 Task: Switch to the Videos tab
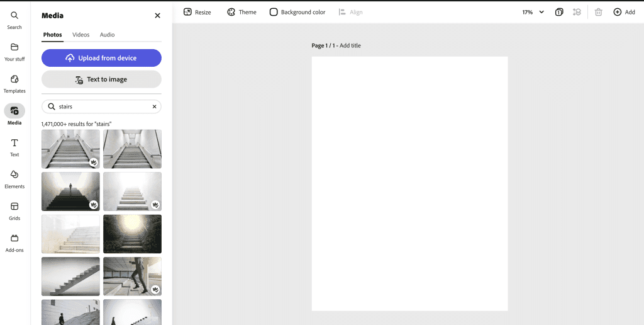pyautogui.click(x=81, y=35)
